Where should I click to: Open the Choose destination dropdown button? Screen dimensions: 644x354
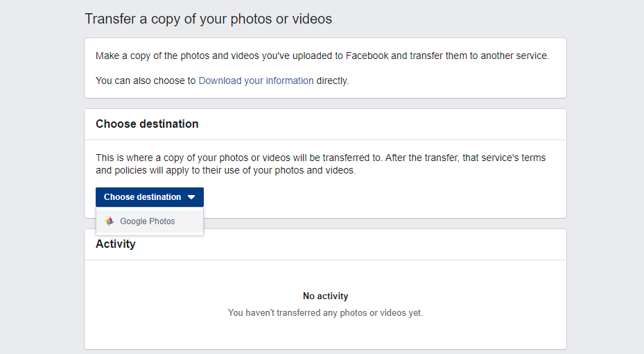(150, 197)
